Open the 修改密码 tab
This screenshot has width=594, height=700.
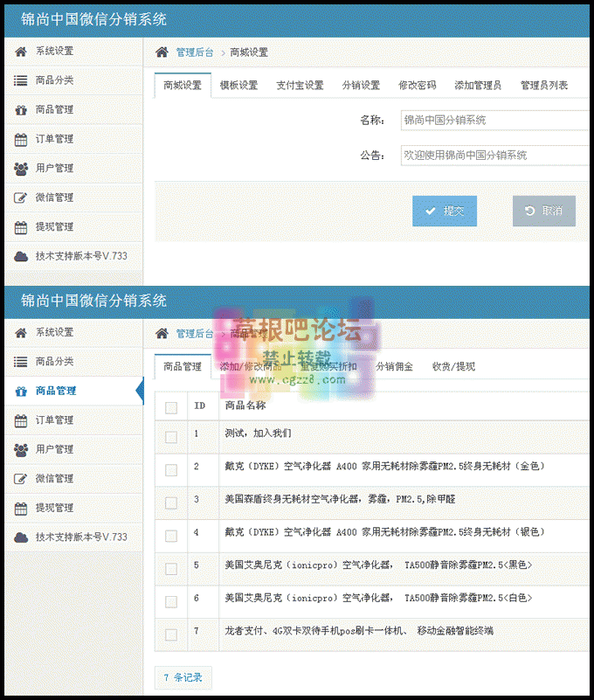(418, 86)
